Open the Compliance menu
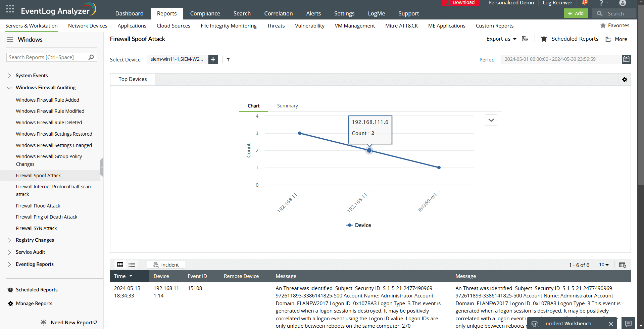Screen dimensions: 644x329 205,13
